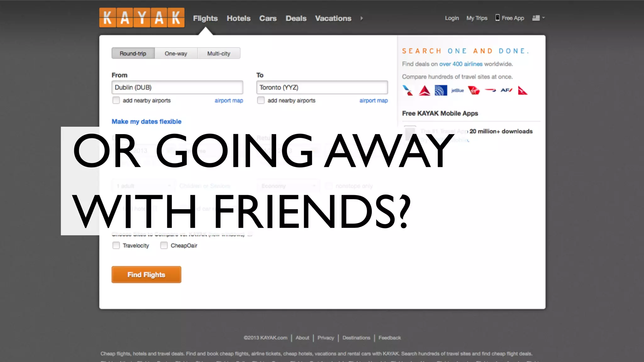Click the Login link

[x=452, y=18]
